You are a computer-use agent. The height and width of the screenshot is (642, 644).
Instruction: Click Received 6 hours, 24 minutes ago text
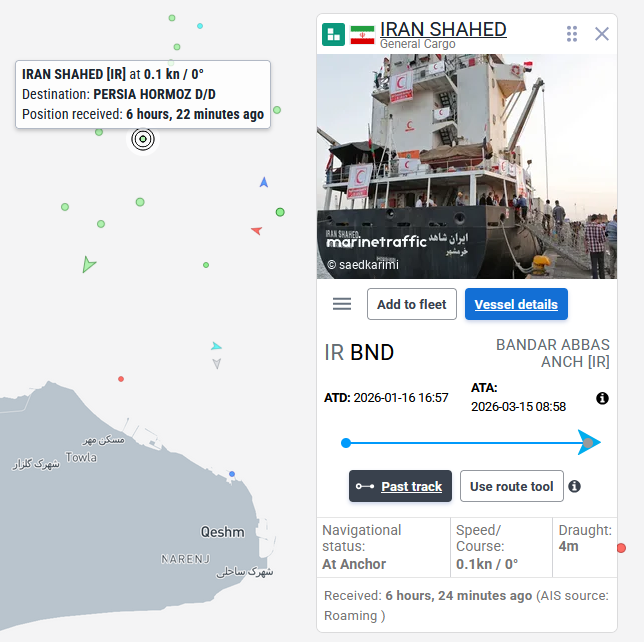click(428, 596)
